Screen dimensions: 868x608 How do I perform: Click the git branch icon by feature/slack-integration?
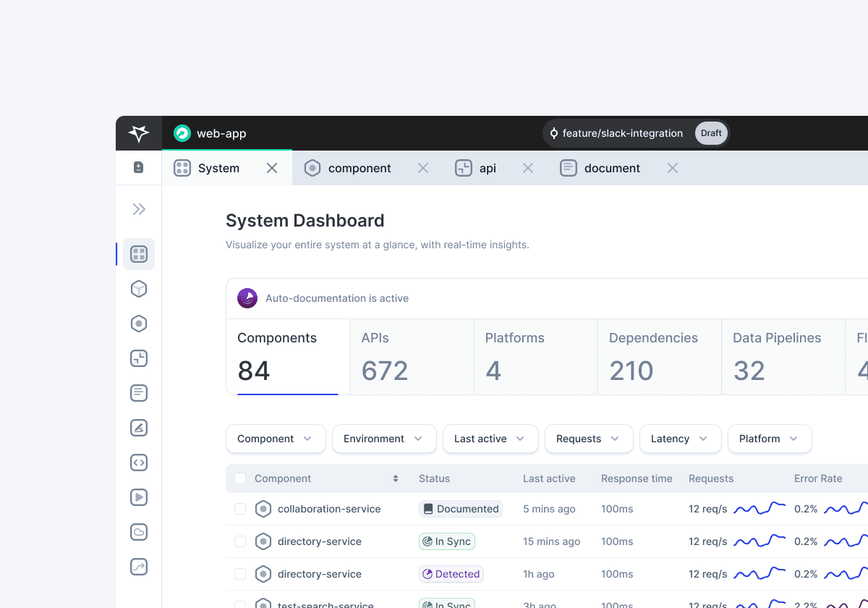click(554, 133)
